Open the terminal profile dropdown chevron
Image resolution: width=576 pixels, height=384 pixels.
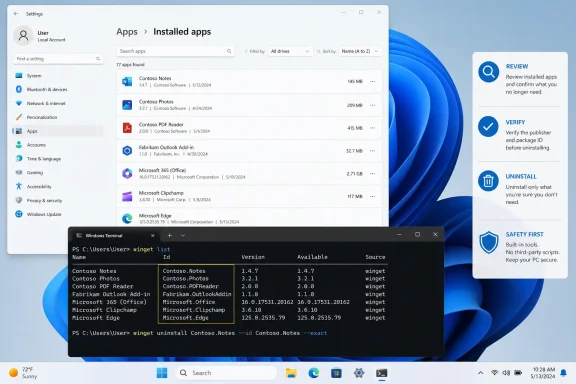point(183,236)
